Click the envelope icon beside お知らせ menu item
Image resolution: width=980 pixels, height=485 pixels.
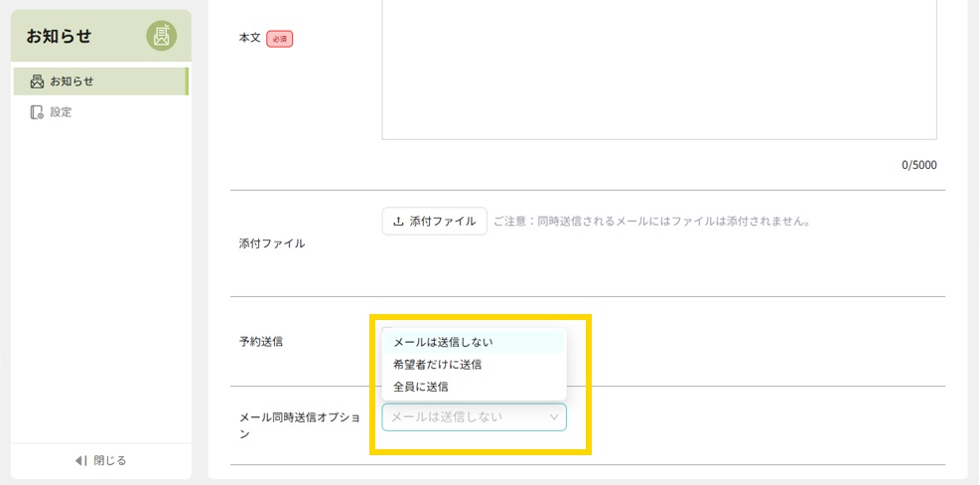click(x=38, y=81)
